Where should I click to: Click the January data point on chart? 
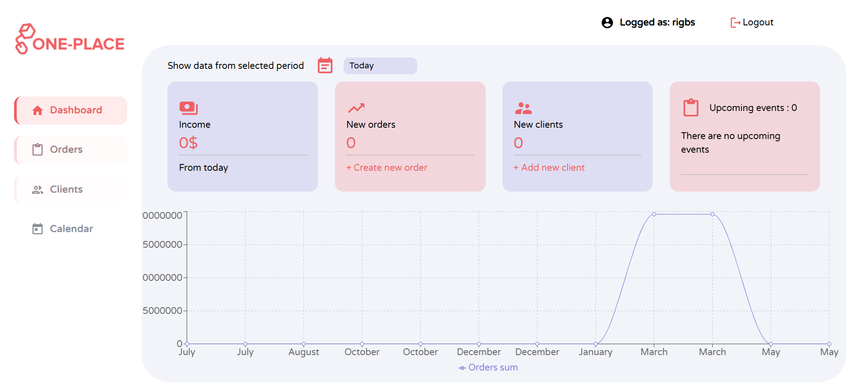(x=596, y=344)
